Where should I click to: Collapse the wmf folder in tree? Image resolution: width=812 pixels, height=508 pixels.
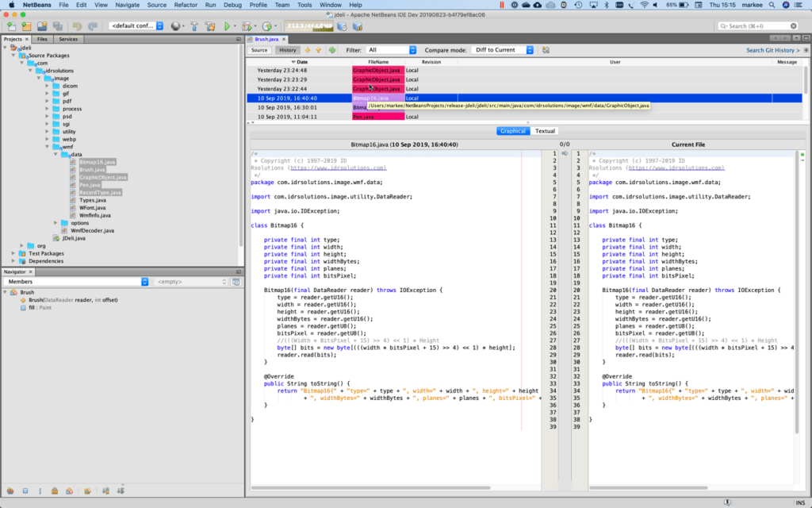[x=47, y=147]
